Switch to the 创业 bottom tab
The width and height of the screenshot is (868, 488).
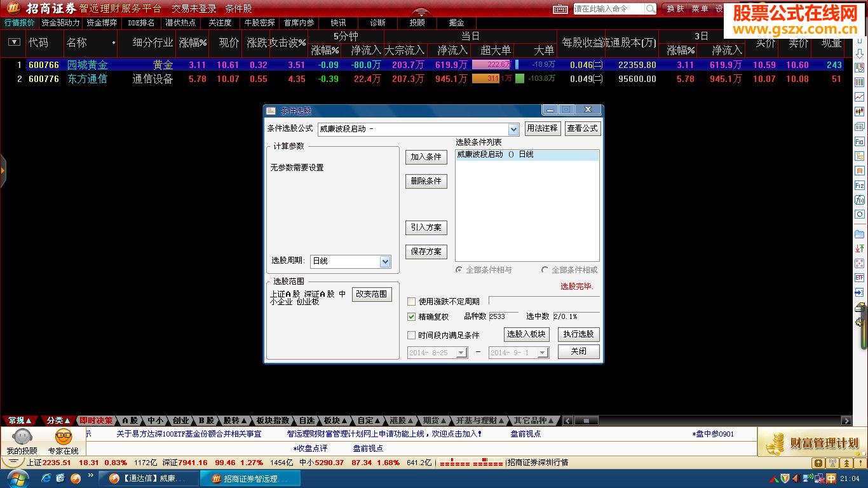(x=180, y=421)
